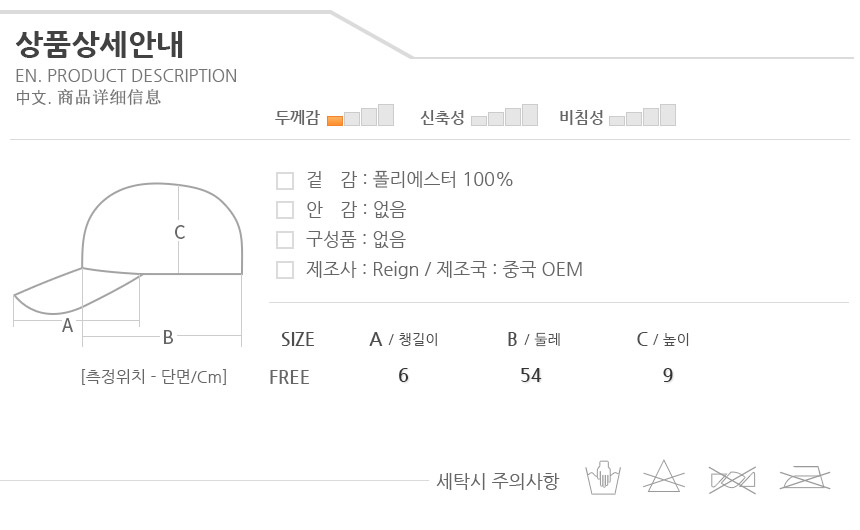
Task: Toggle the 안감 lining checkbox
Action: 285,210
